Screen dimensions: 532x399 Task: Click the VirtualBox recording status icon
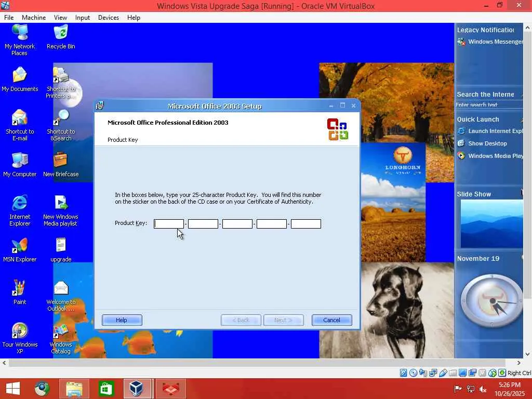tap(472, 373)
